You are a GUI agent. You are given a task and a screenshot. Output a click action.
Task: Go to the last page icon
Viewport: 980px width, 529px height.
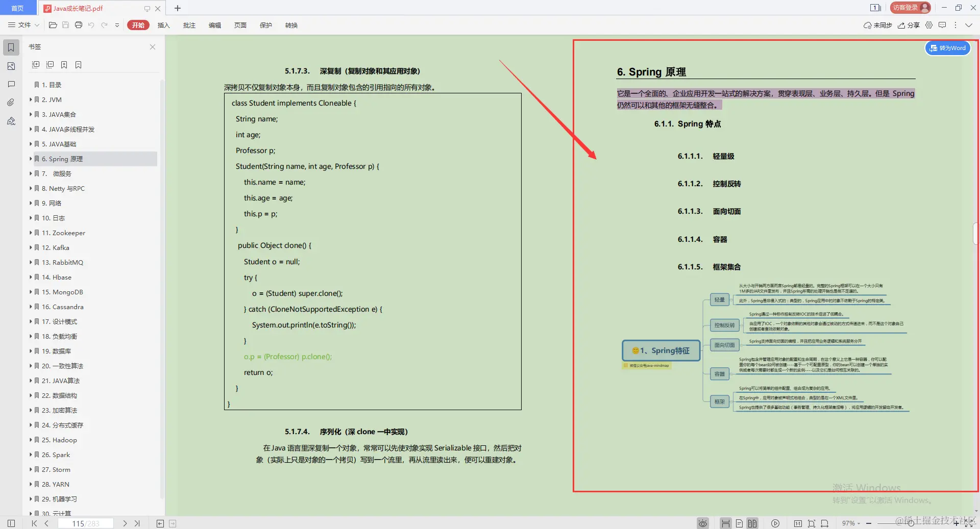137,523
